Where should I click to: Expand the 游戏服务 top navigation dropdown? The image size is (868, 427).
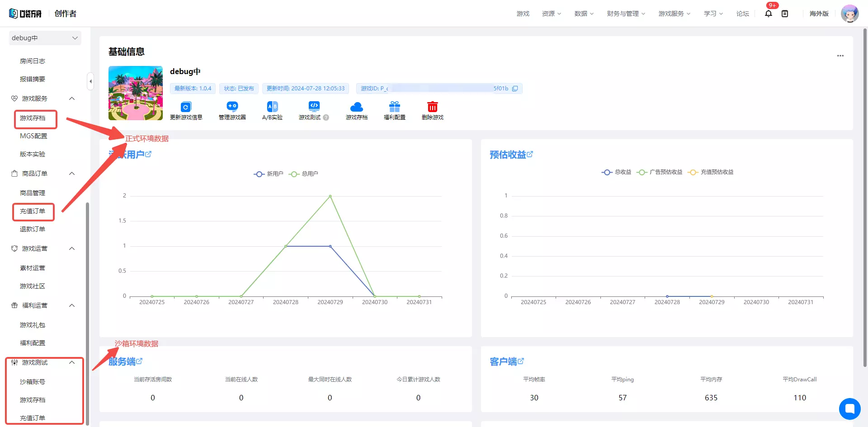(675, 14)
